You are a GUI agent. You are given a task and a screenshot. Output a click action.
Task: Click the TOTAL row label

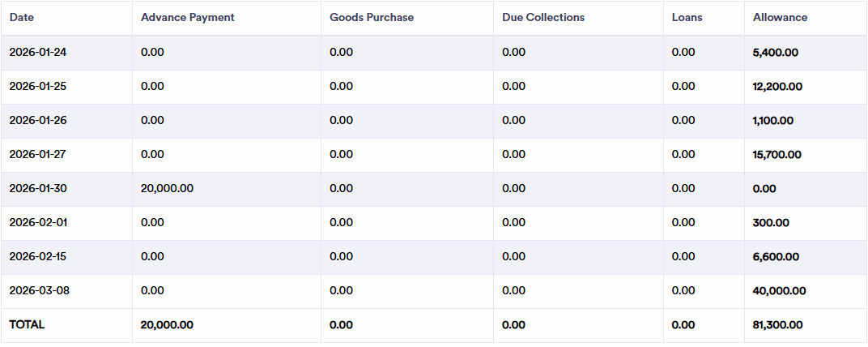(27, 325)
